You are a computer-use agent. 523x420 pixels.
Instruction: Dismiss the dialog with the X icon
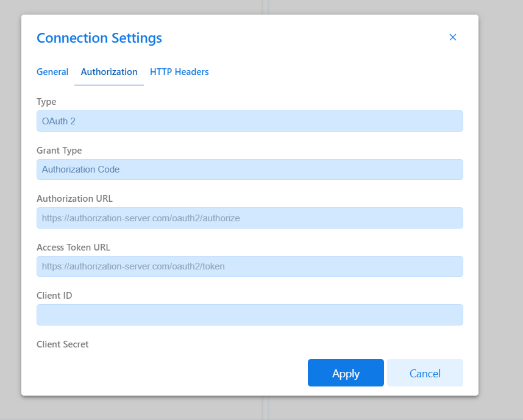453,37
